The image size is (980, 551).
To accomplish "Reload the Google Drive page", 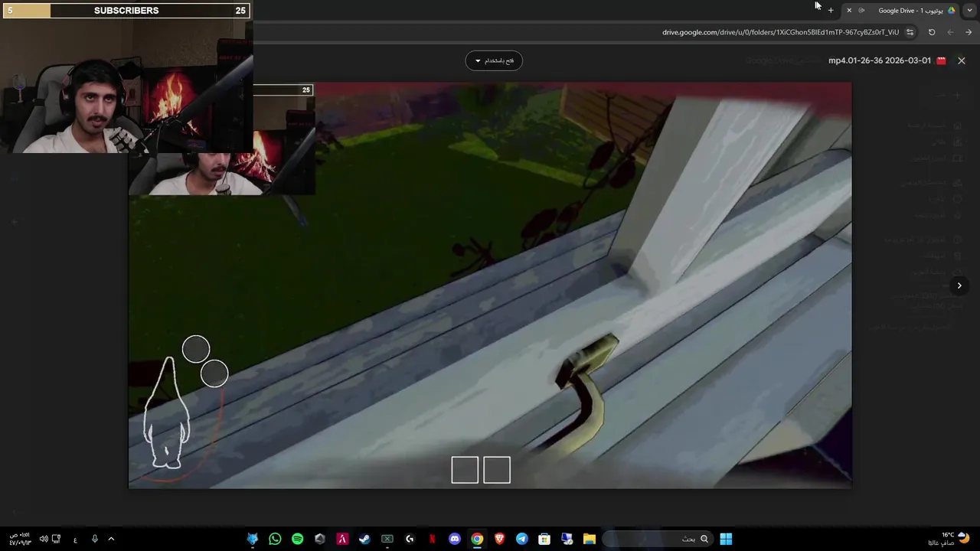I will coord(932,32).
